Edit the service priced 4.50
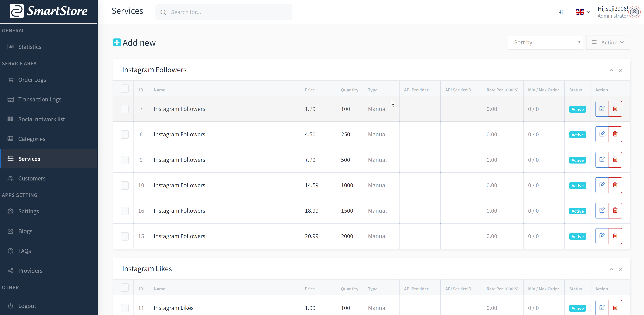The width and height of the screenshot is (644, 315). click(602, 134)
